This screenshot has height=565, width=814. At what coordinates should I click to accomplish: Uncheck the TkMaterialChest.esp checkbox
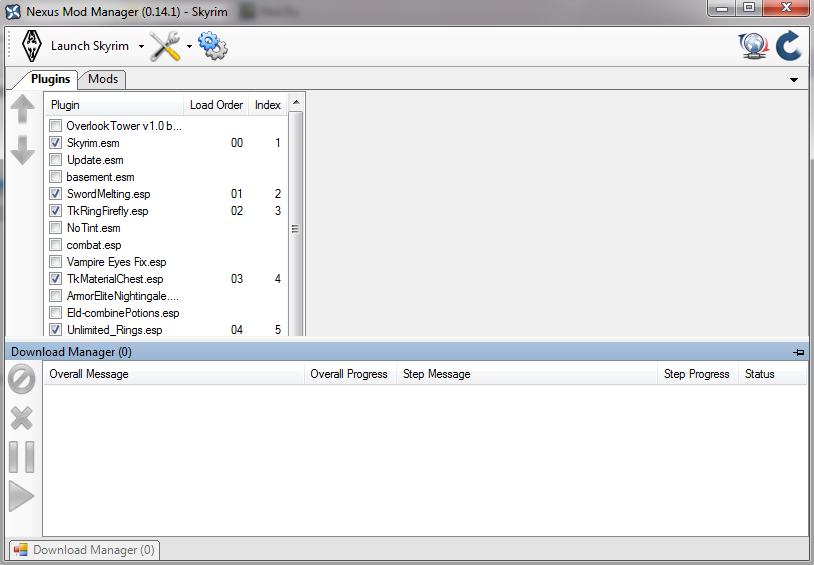(x=56, y=279)
